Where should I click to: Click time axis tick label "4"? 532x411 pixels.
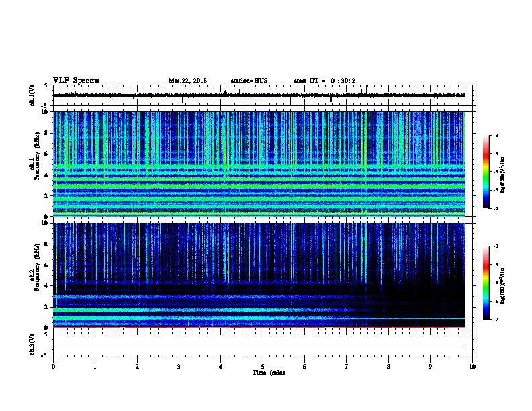point(221,367)
